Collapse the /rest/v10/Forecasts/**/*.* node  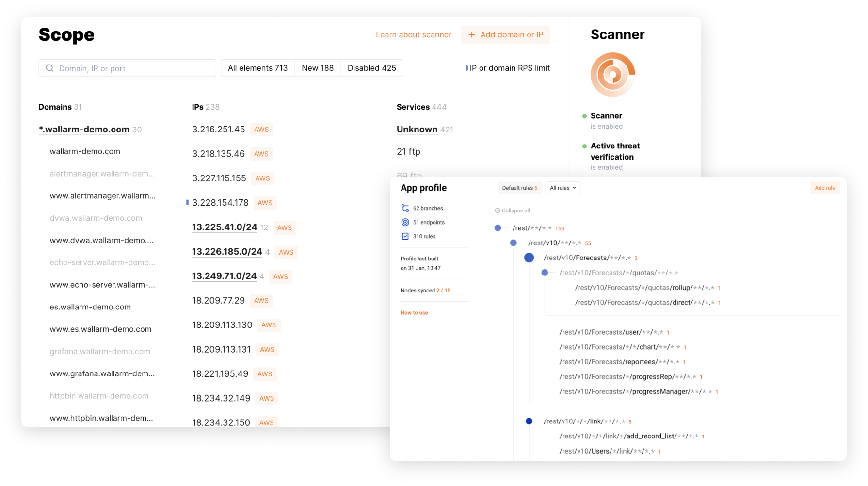point(529,258)
